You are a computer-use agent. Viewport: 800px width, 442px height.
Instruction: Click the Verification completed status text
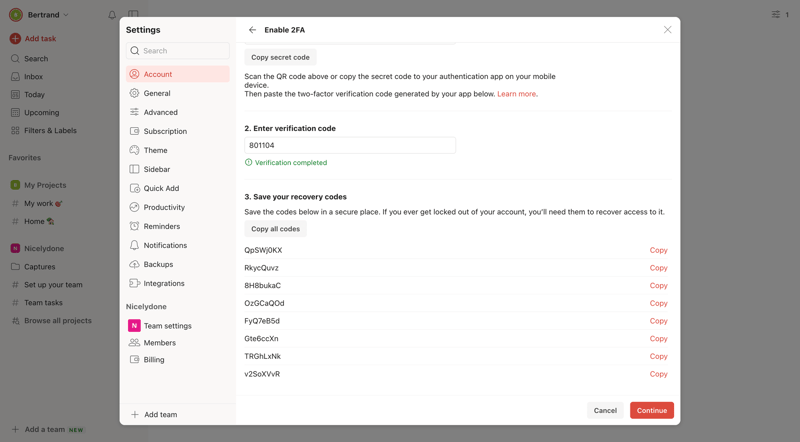pyautogui.click(x=291, y=162)
